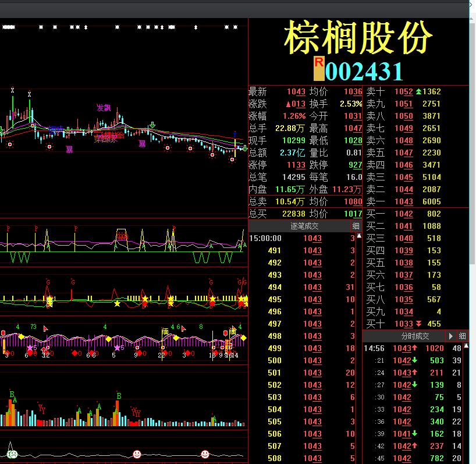Viewport: 476px width, 464px height.
Task: Open detail 细 button in 逐笔成交 header
Action: click(356, 226)
